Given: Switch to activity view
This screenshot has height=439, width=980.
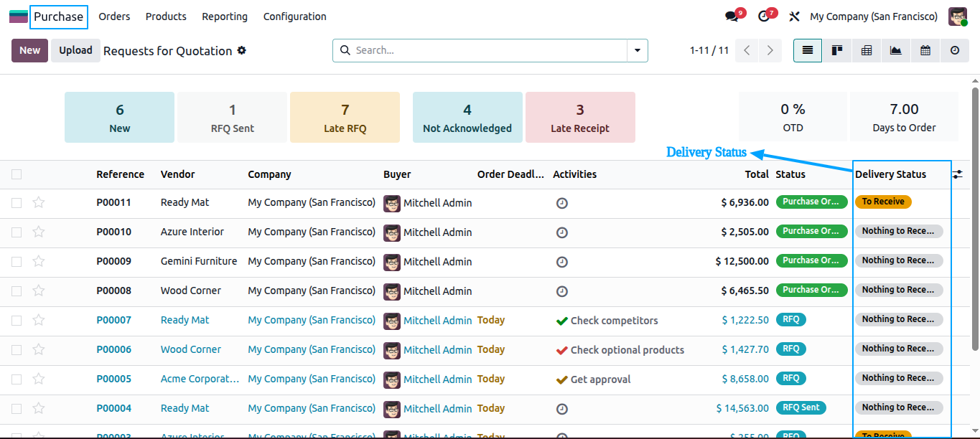Looking at the screenshot, I should point(955,50).
